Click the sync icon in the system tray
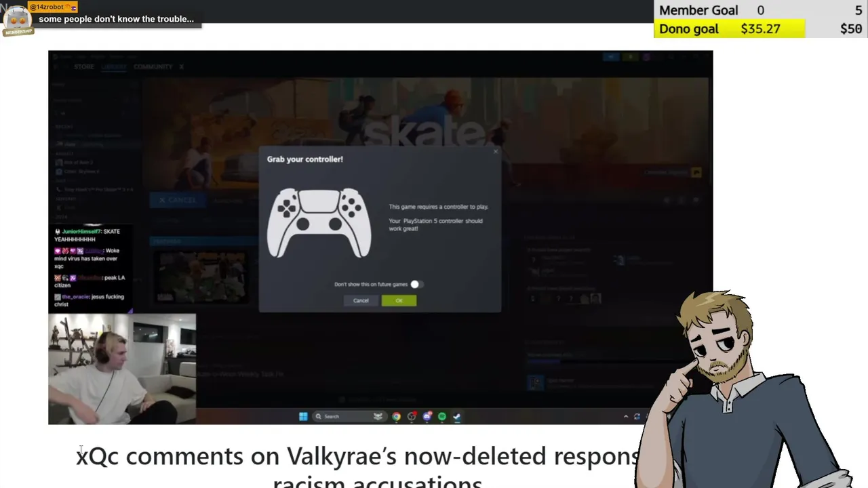Screen dimensions: 868x488 (637, 416)
